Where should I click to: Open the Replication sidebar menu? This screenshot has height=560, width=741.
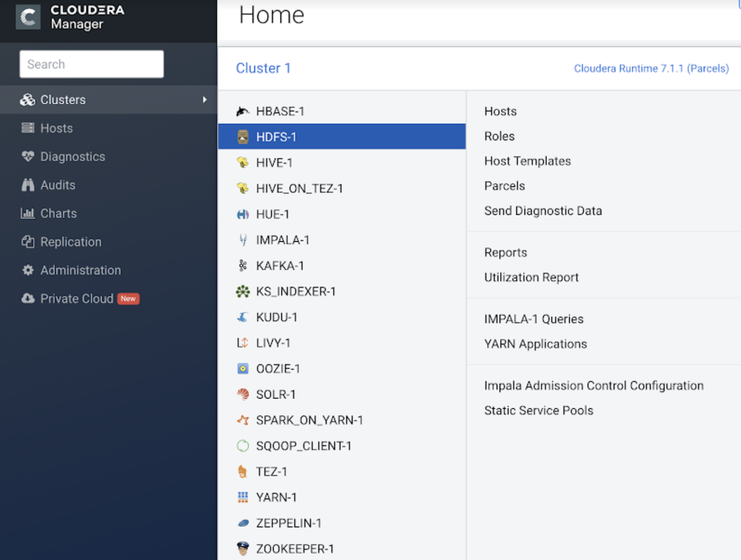[x=70, y=242]
